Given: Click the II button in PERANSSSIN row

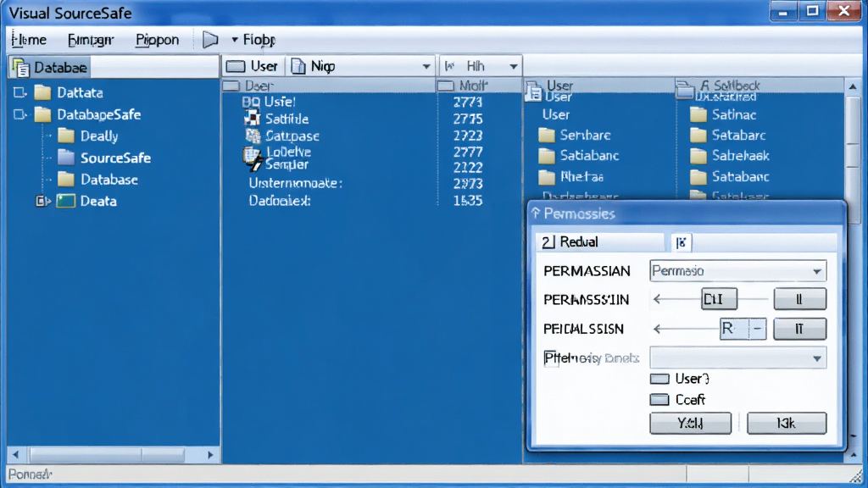Looking at the screenshot, I should pyautogui.click(x=800, y=299).
